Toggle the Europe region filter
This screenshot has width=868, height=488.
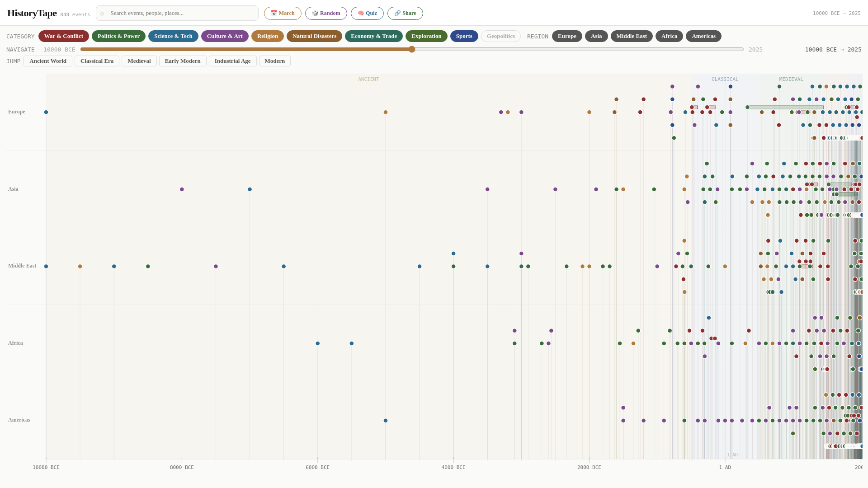(567, 36)
